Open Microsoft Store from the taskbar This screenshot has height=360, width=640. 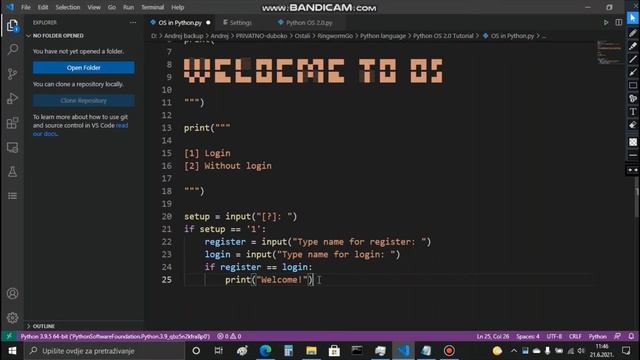pos(334,351)
